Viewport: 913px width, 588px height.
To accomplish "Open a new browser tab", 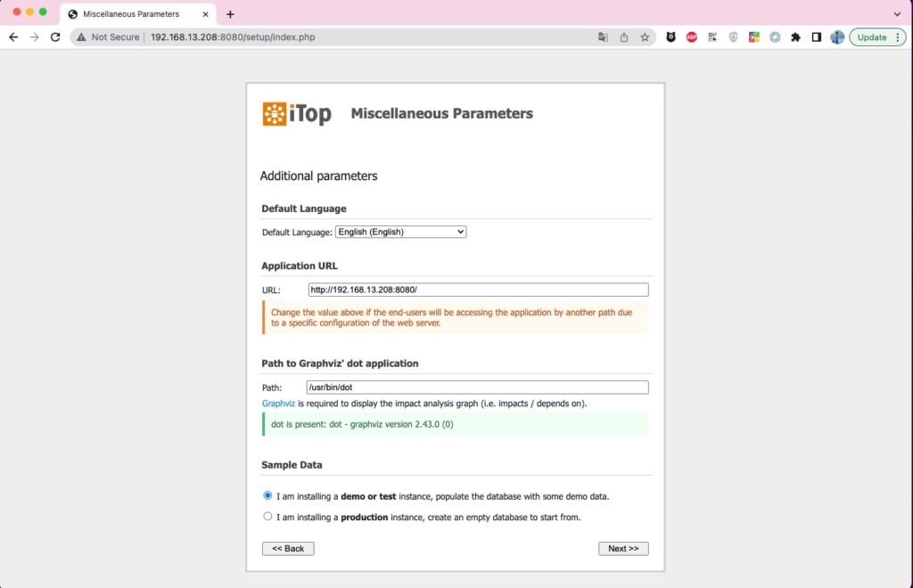I will pyautogui.click(x=230, y=14).
